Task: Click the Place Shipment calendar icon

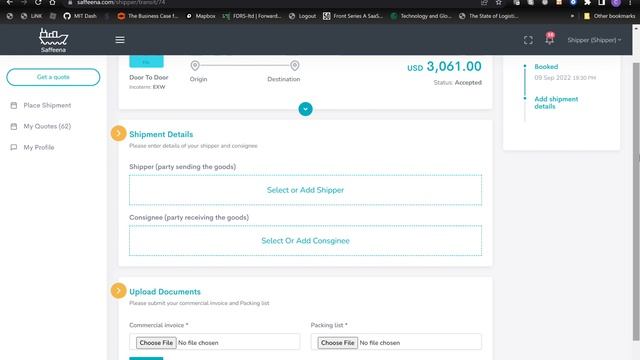Action: pyautogui.click(x=13, y=105)
